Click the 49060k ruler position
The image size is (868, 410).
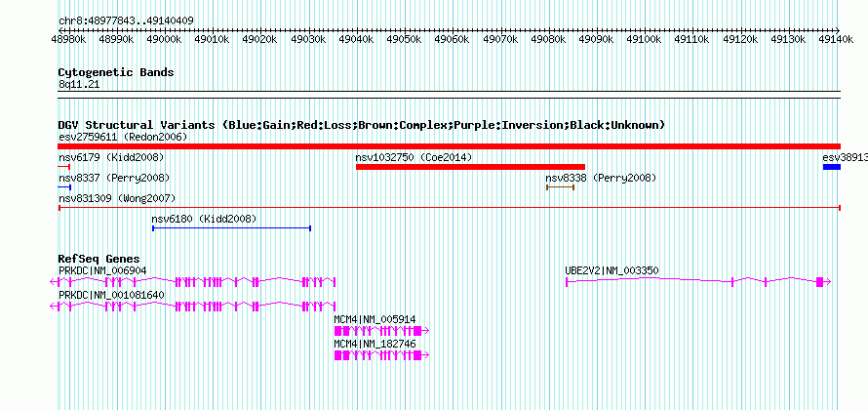click(453, 39)
